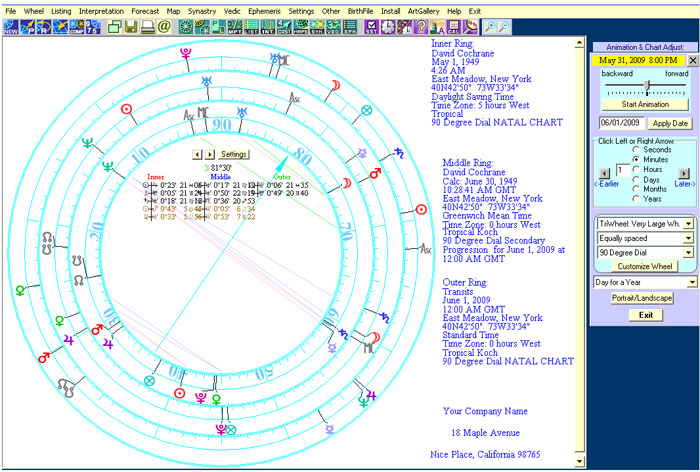Click the left arrow above dial readout
The height and width of the screenshot is (472, 700).
[x=197, y=154]
